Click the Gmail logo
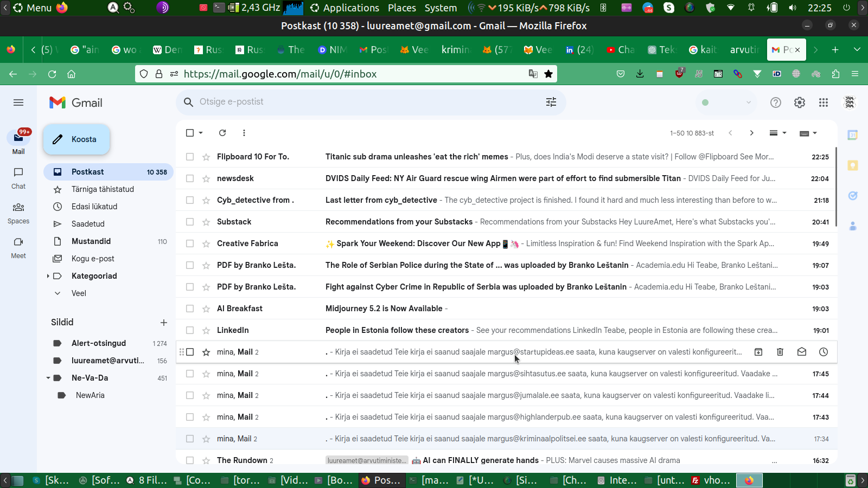 76,102
